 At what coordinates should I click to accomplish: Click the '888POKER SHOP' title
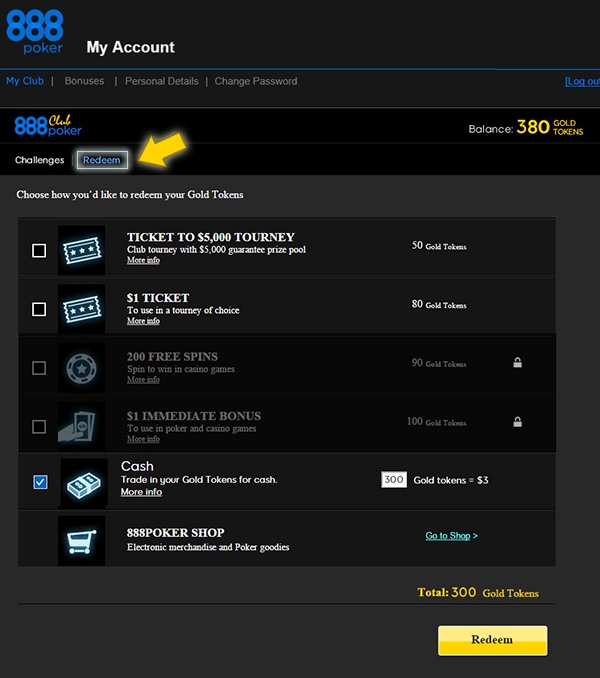point(176,533)
